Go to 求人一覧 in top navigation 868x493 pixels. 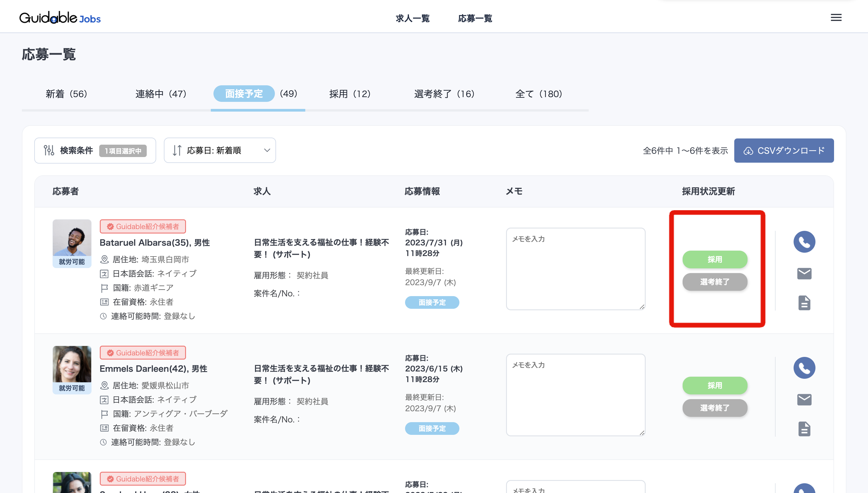click(412, 18)
